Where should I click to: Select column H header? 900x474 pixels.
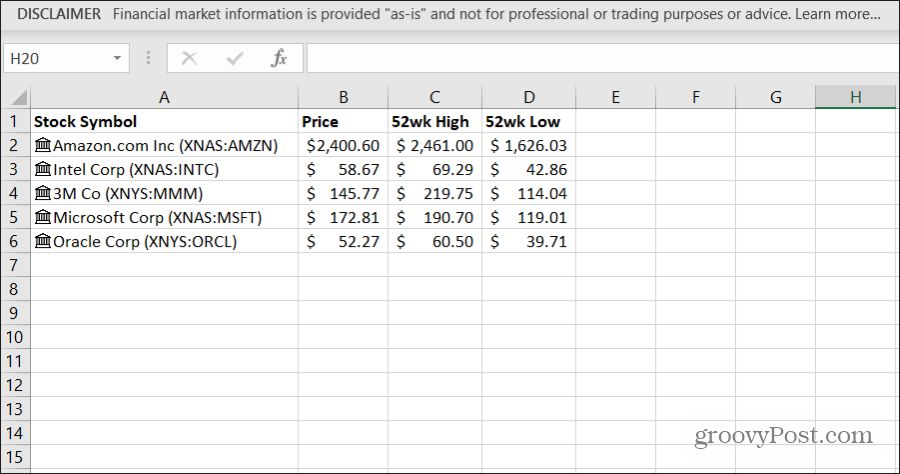(x=856, y=97)
